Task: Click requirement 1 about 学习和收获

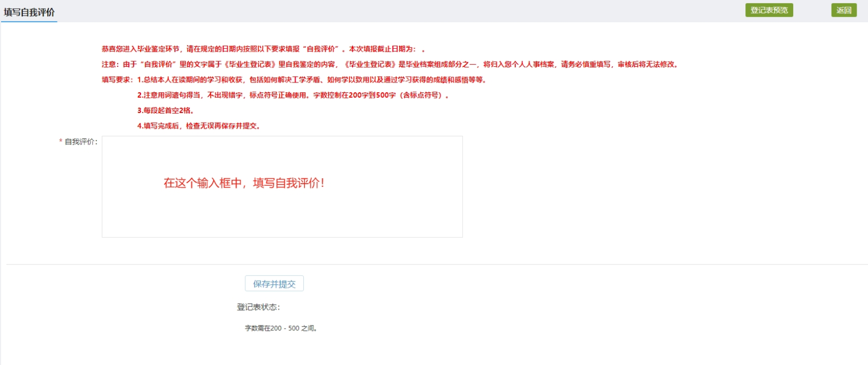Action: 312,80
